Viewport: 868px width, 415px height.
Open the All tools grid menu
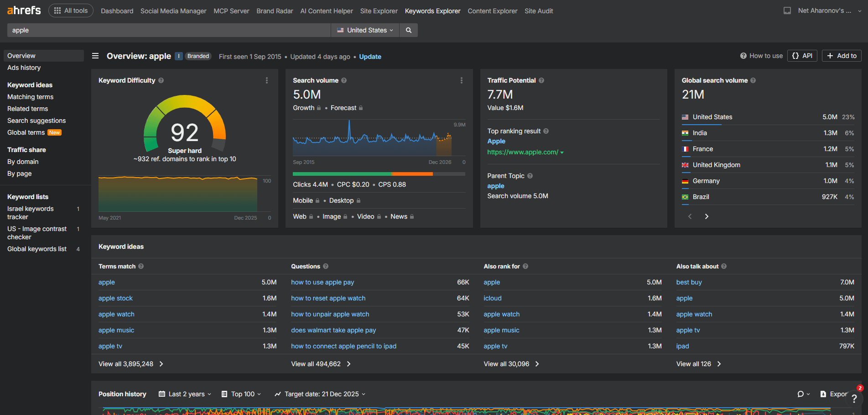[71, 10]
